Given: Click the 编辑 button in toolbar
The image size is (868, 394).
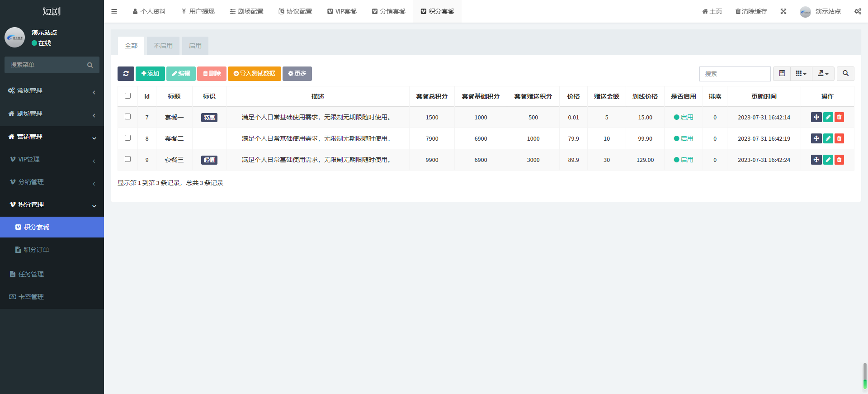Looking at the screenshot, I should click(x=181, y=74).
